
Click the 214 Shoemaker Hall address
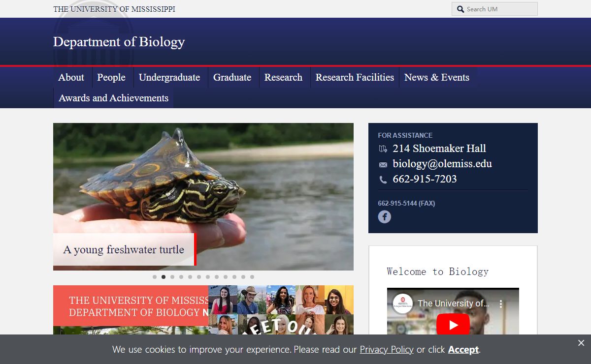439,149
